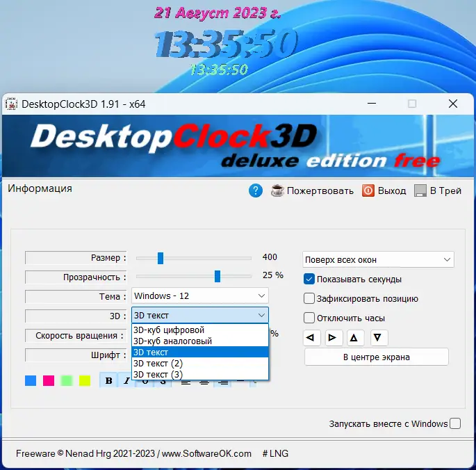Image resolution: width=476 pixels, height=470 pixels.
Task: Click the Выход button label
Action: click(392, 191)
